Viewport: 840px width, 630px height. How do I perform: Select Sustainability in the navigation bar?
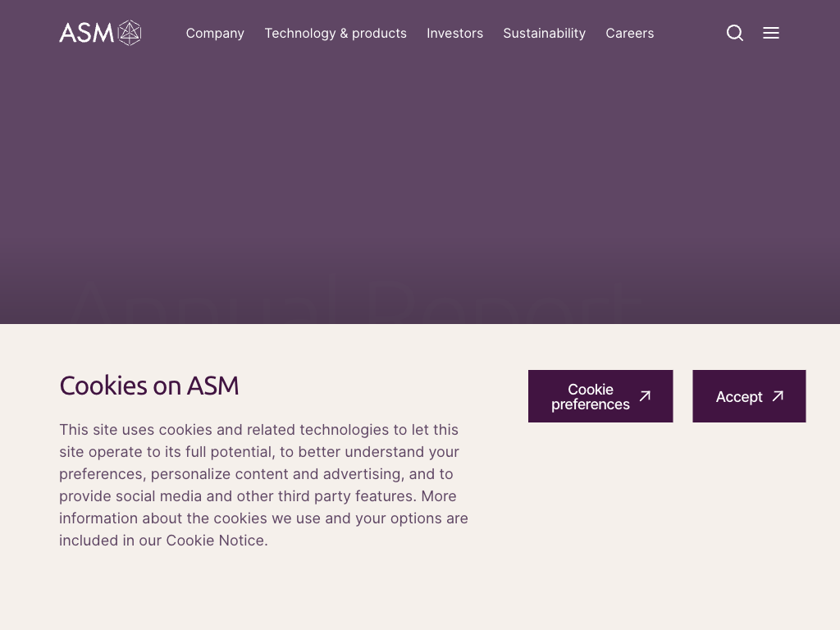(x=544, y=33)
